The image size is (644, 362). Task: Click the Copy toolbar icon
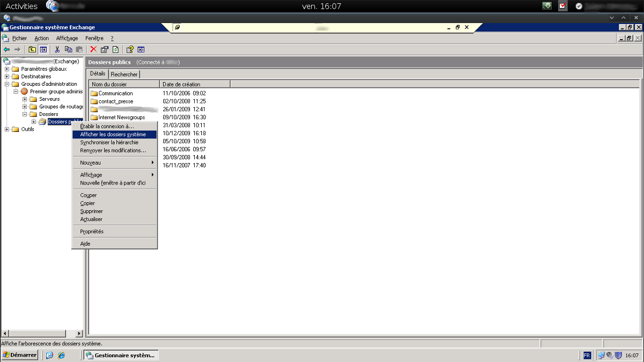[68, 49]
